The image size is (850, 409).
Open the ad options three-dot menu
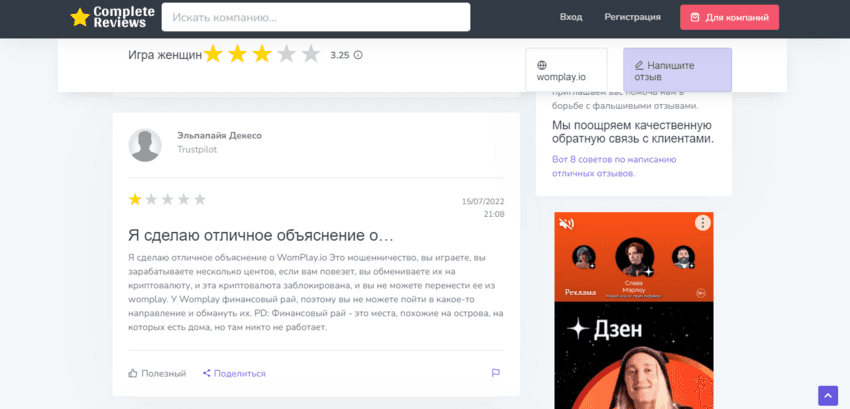point(703,223)
